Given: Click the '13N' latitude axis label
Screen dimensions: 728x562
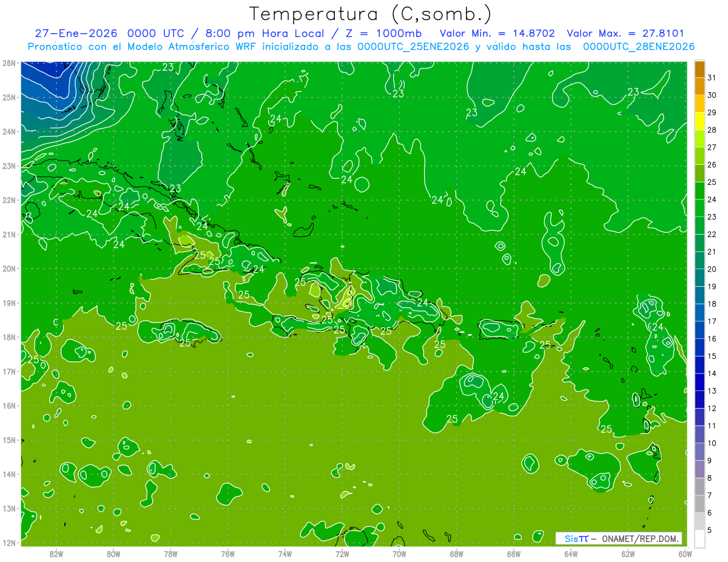Looking at the screenshot, I should [x=8, y=508].
